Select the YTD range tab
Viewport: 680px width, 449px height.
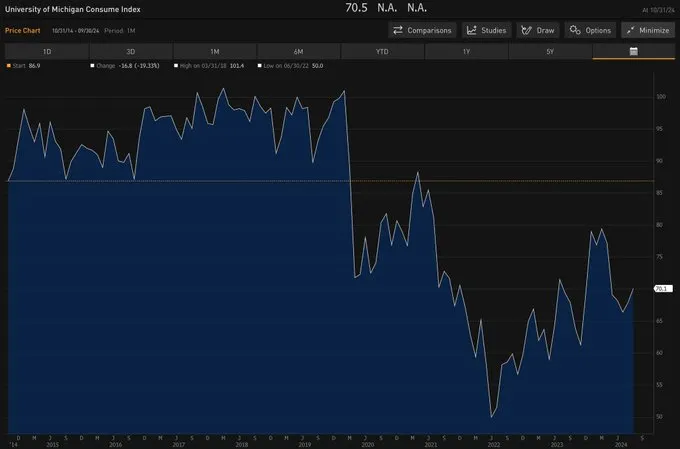click(x=382, y=51)
